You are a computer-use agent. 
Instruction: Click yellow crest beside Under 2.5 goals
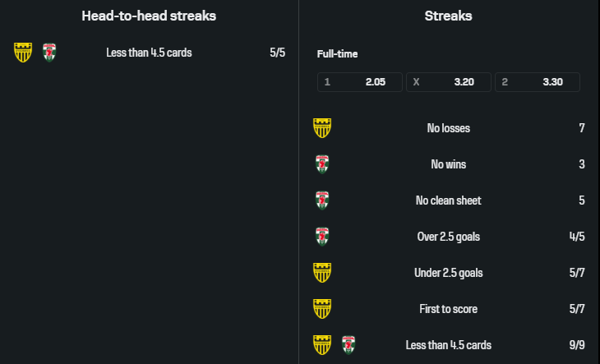tap(322, 273)
